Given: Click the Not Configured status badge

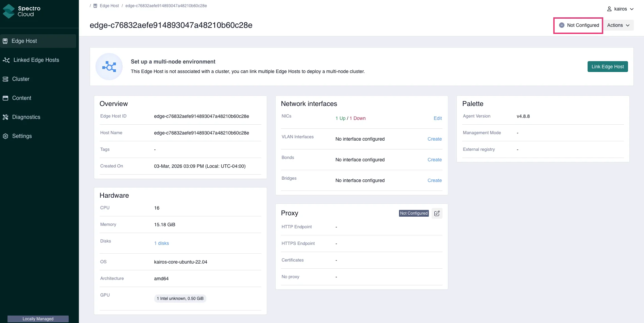Looking at the screenshot, I should point(578,25).
